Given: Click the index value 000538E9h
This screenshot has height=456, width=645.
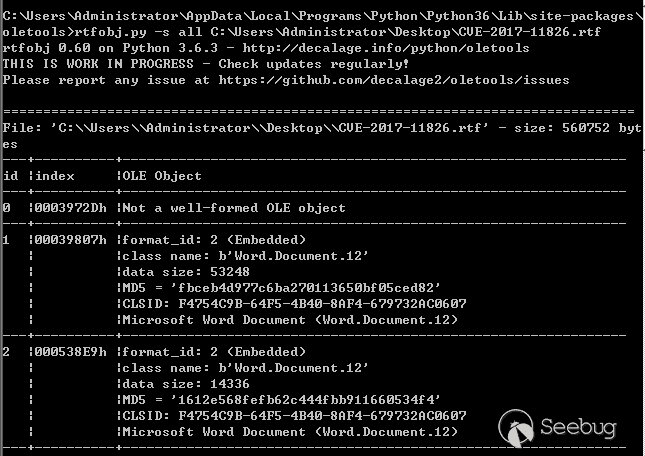Looking at the screenshot, I should pos(70,352).
